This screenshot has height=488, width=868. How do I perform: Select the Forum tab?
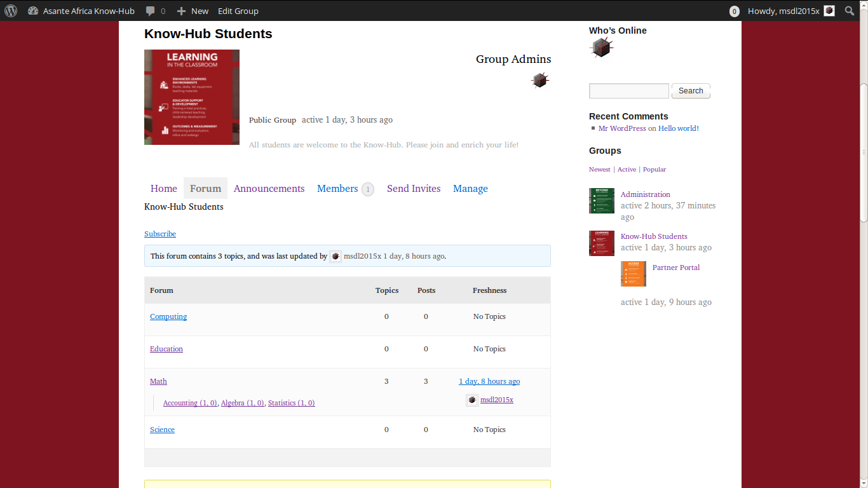[x=206, y=189]
